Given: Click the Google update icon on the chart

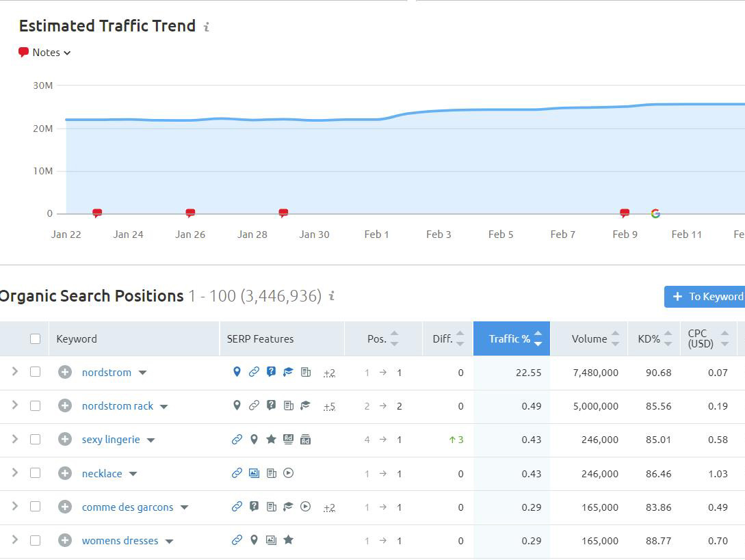Looking at the screenshot, I should pyautogui.click(x=655, y=213).
